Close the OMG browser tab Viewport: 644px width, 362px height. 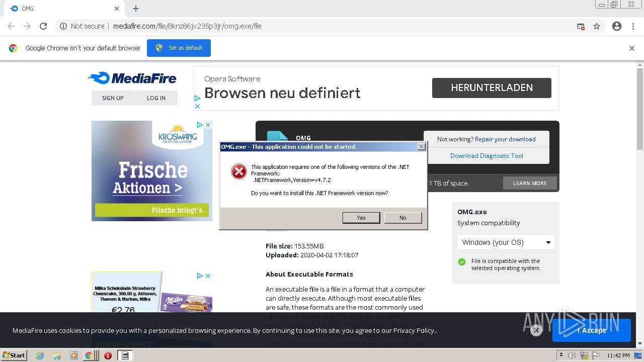tap(117, 9)
